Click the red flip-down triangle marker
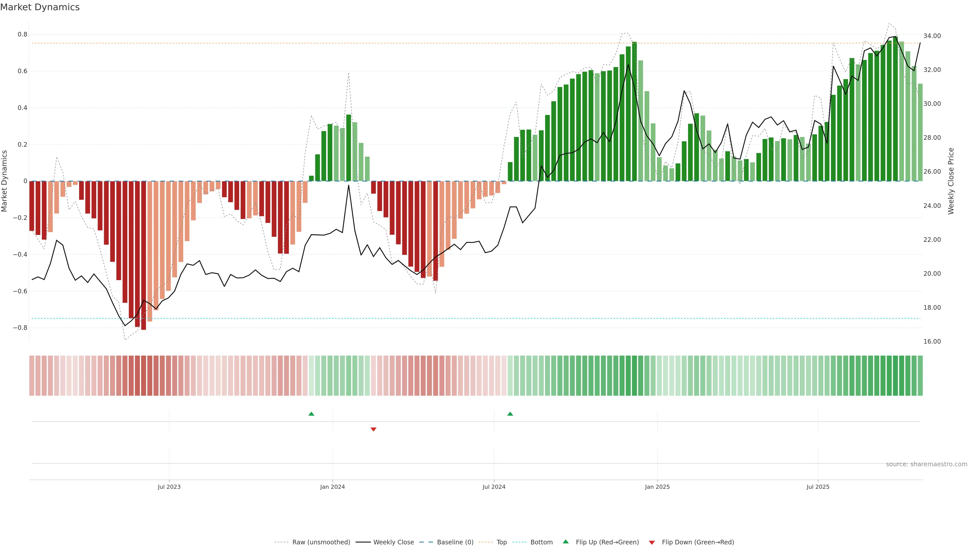This screenshot has width=980, height=551. point(373,429)
